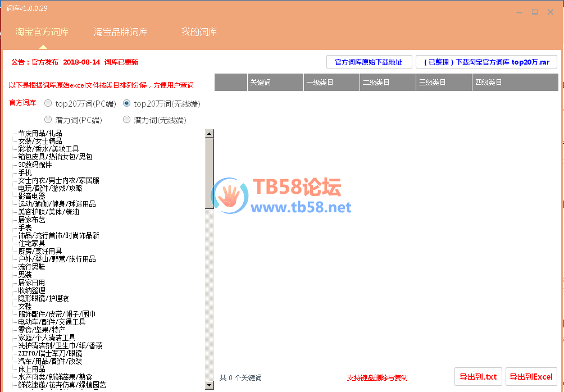The width and height of the screenshot is (564, 392).
Task: Click category list scroll-up arrow
Action: pos(210,134)
